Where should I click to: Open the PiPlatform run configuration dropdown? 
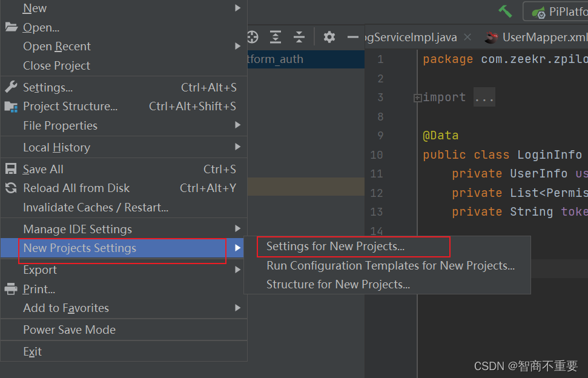pos(556,12)
